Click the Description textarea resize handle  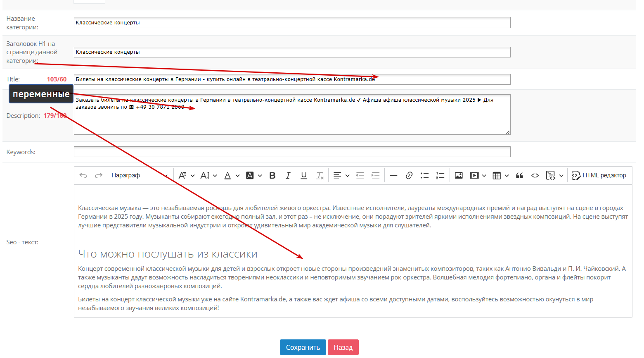pyautogui.click(x=508, y=132)
